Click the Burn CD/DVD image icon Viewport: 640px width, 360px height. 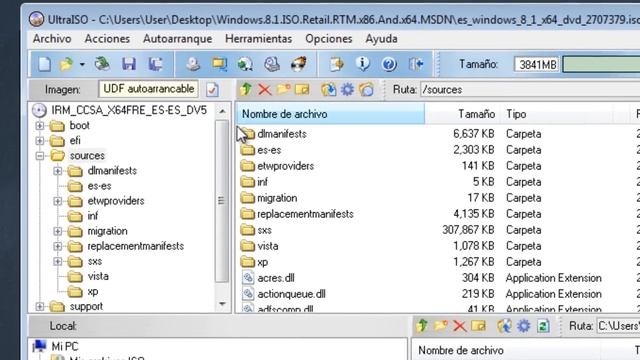coord(298,64)
